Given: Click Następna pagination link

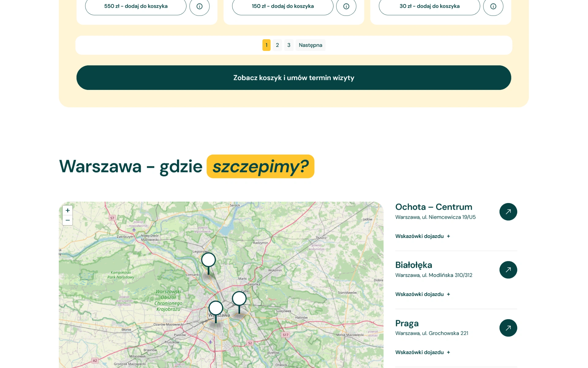Looking at the screenshot, I should click(x=310, y=45).
